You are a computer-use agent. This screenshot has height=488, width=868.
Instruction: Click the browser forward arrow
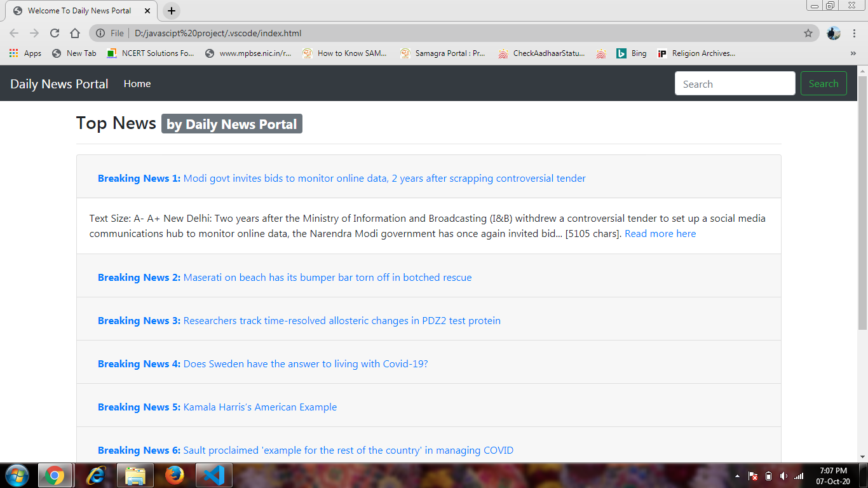pyautogui.click(x=34, y=33)
